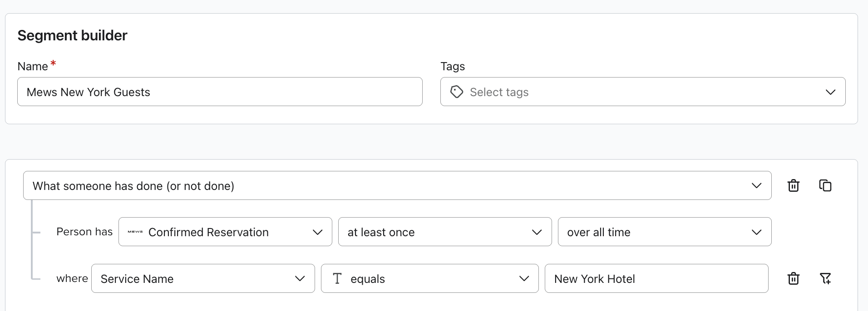This screenshot has width=868, height=311.
Task: Delete the whole condition with the top trash icon
Action: 793,186
